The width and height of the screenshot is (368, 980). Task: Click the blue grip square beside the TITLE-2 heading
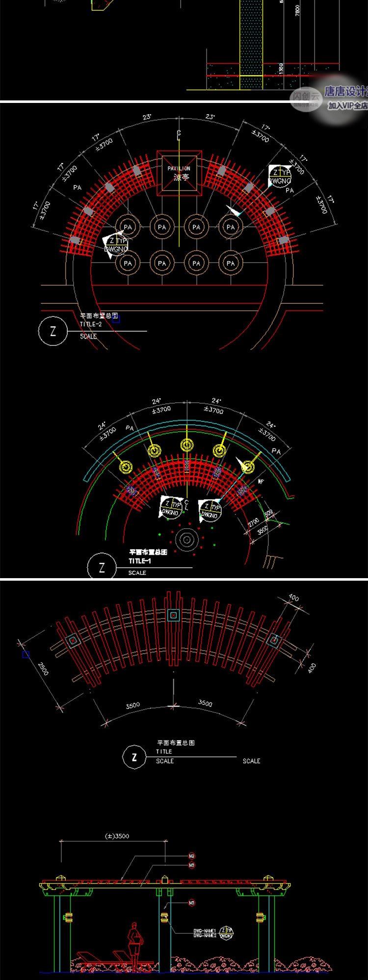[116, 319]
